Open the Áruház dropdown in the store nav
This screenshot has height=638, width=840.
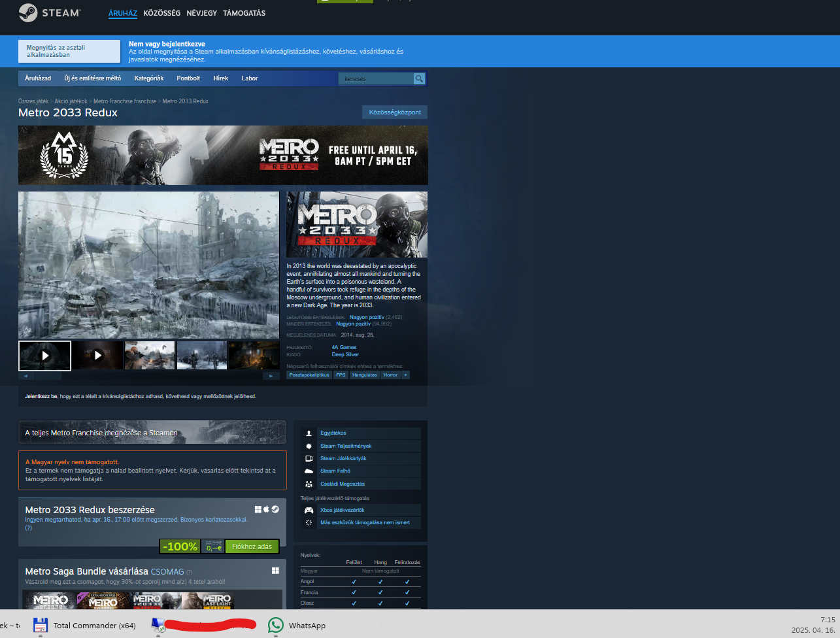tap(38, 78)
